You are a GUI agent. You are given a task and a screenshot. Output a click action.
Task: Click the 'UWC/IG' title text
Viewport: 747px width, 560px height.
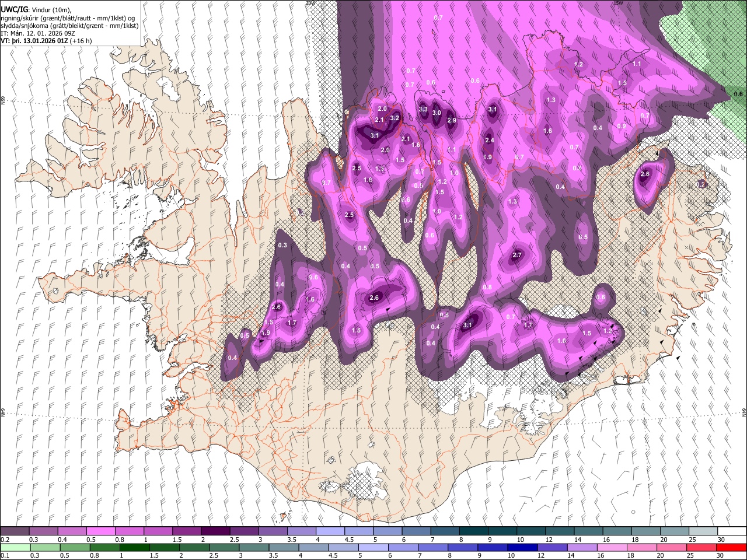point(14,10)
